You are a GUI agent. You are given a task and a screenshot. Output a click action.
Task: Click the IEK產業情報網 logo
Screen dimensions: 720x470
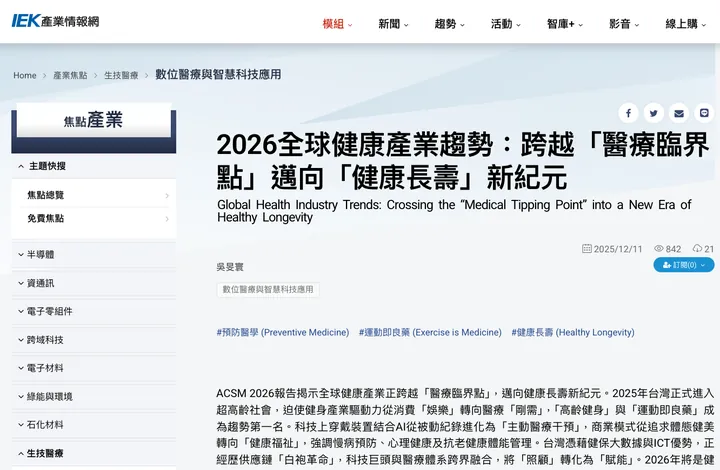tap(55, 21)
